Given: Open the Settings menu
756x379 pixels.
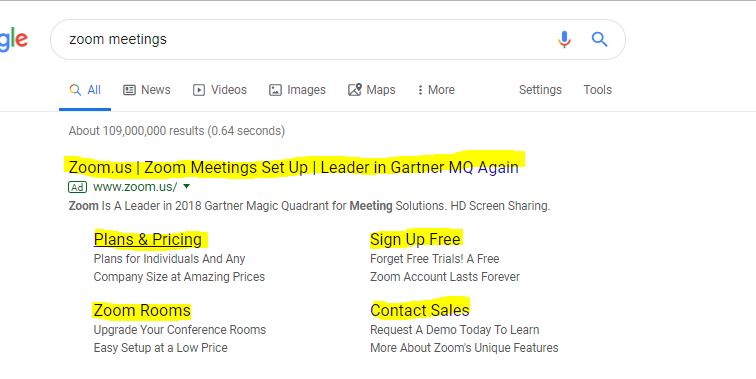Looking at the screenshot, I should point(540,90).
